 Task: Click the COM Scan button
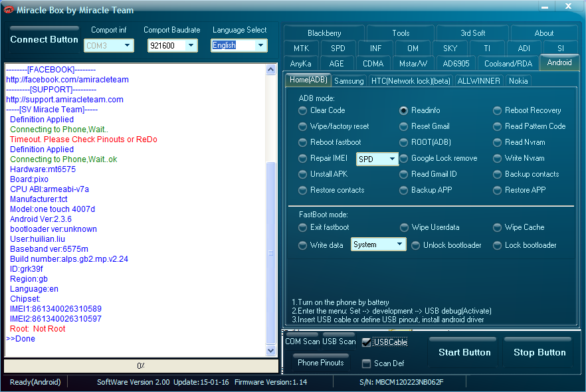coord(302,342)
